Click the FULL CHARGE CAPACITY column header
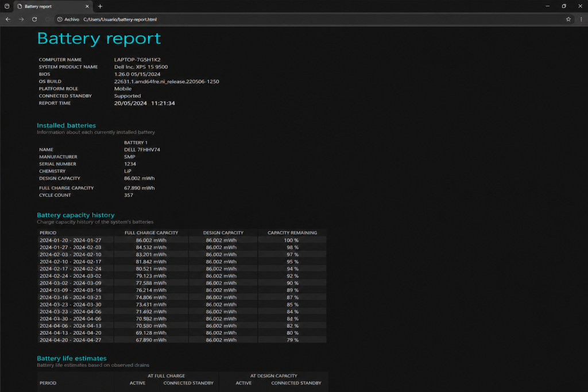The width and height of the screenshot is (588, 392). [x=151, y=232]
